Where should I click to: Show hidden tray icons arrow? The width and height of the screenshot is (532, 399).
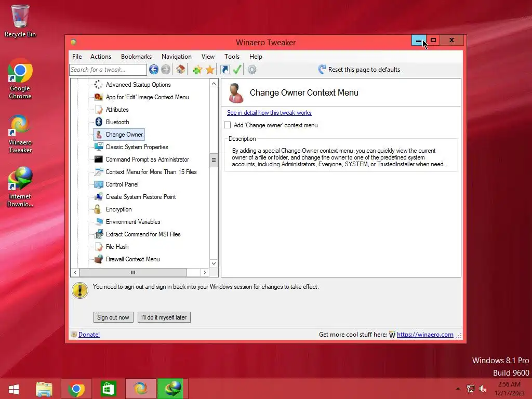458,389
